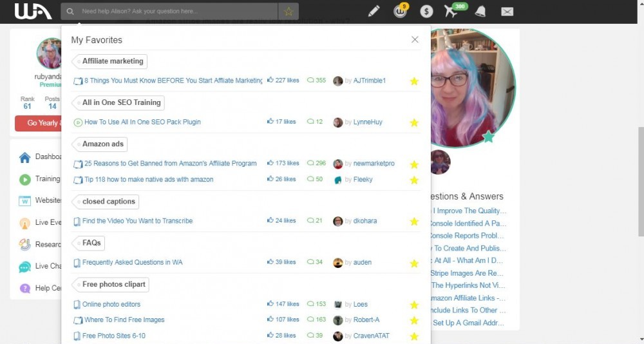The image size is (644, 344).
Task: Open 8 Things You Must Know article
Action: pyautogui.click(x=173, y=81)
